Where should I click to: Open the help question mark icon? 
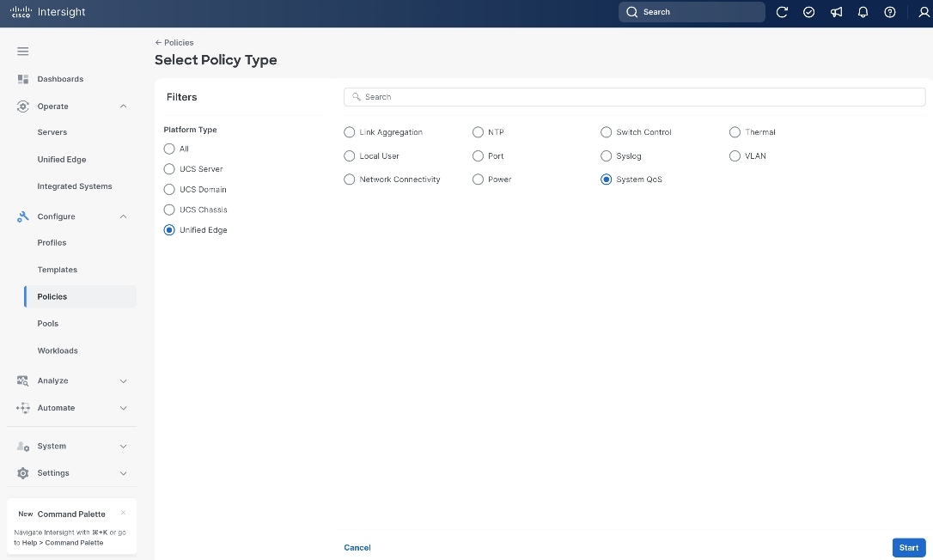(x=889, y=12)
